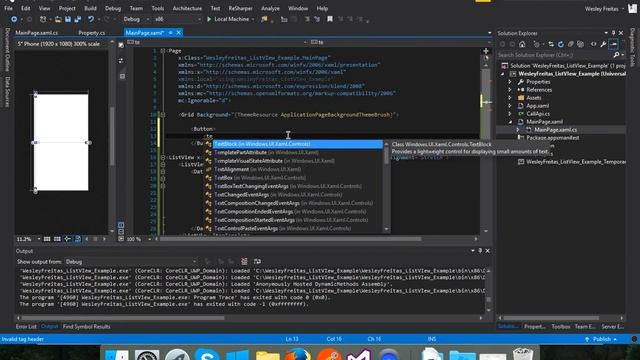
Task: Open the x86 platform dropdown
Action: coord(178,19)
